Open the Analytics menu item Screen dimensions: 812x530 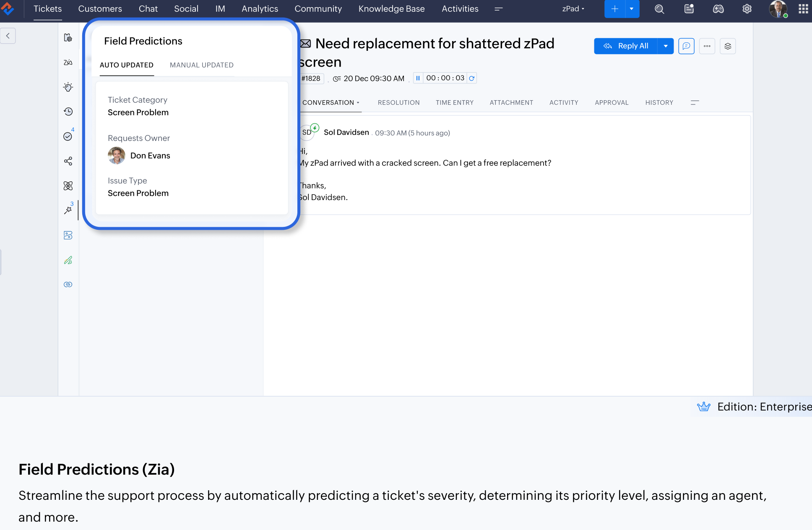(x=260, y=9)
